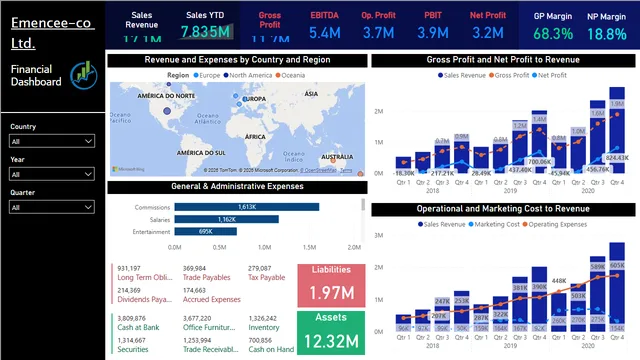The height and width of the screenshot is (360, 640).
Task: Click the Tax Payable 279,087 item
Action: point(267,273)
